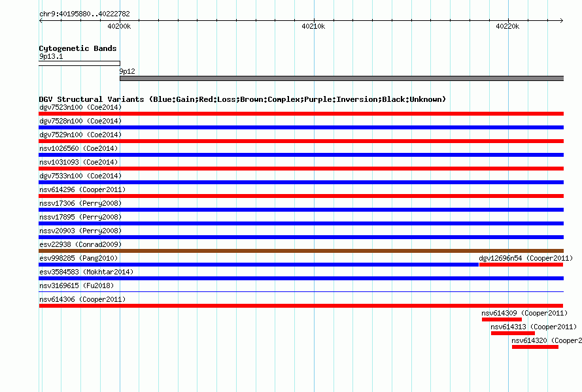Click the nsv1026560 (Coe2014) gain bar
This screenshot has height=392, width=582.
tap(301, 155)
